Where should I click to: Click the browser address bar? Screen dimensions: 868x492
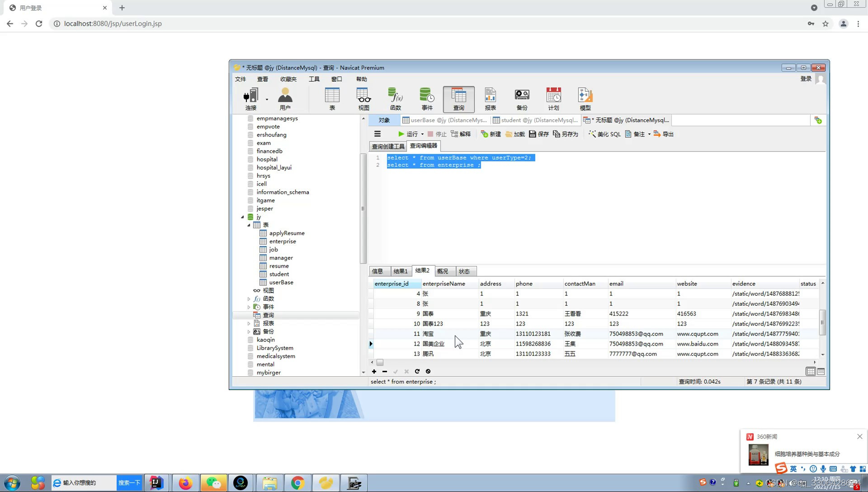pyautogui.click(x=425, y=24)
